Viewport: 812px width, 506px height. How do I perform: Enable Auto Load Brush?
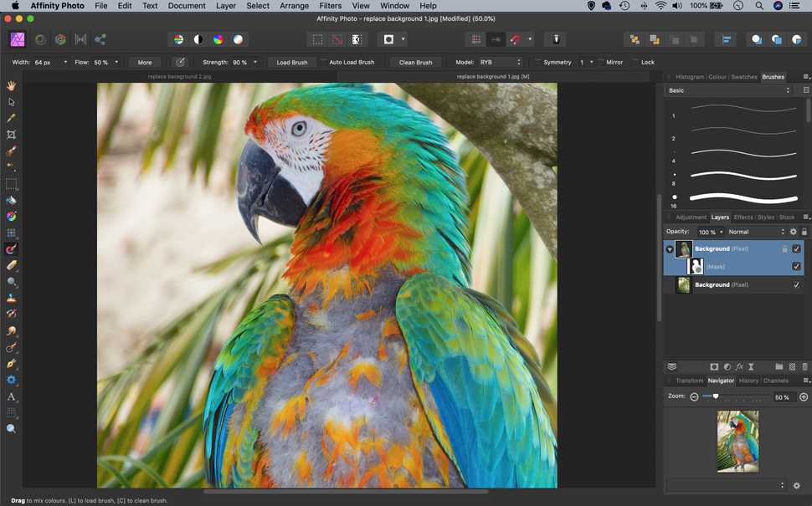(325, 62)
